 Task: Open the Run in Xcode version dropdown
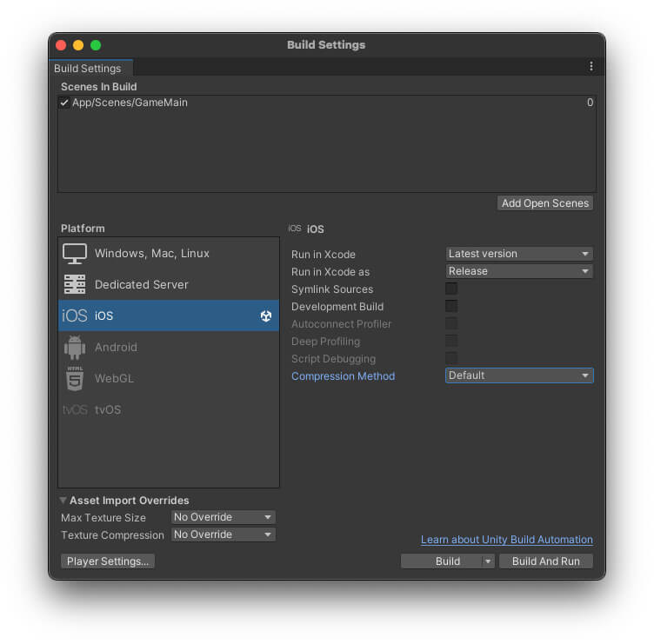click(x=519, y=254)
